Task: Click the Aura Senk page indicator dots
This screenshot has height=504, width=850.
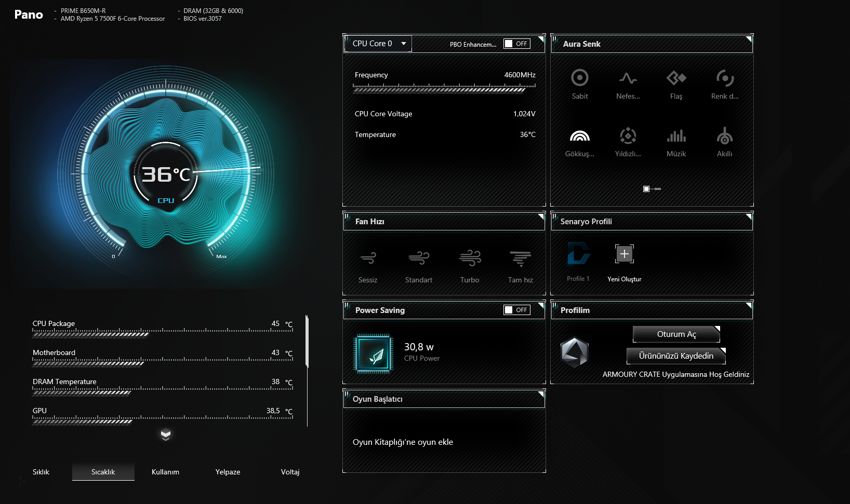Action: click(652, 189)
